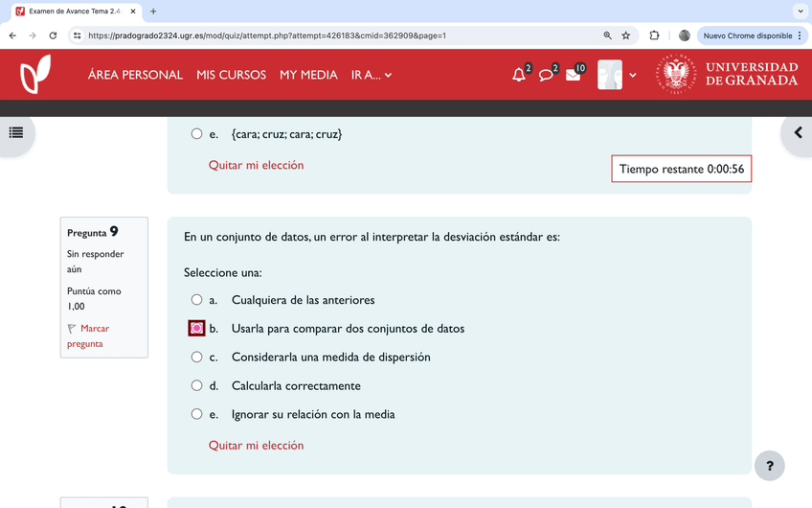The image size is (812, 508).
Task: Click Quitar mi elección for question 9
Action: click(256, 446)
